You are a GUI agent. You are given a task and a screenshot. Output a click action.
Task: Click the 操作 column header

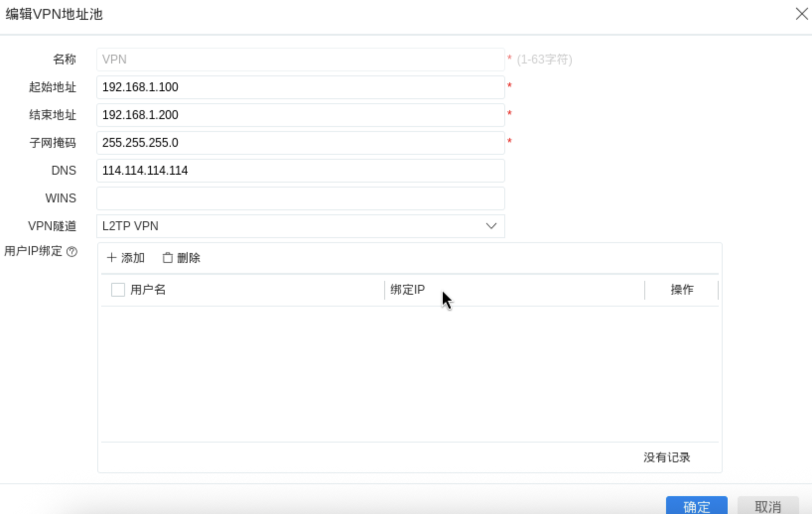pyautogui.click(x=681, y=290)
